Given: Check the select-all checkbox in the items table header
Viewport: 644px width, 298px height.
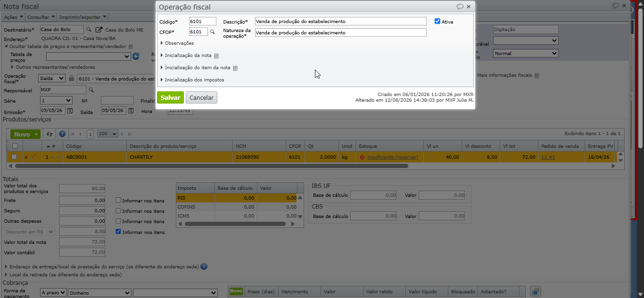Looking at the screenshot, I should click(x=15, y=146).
